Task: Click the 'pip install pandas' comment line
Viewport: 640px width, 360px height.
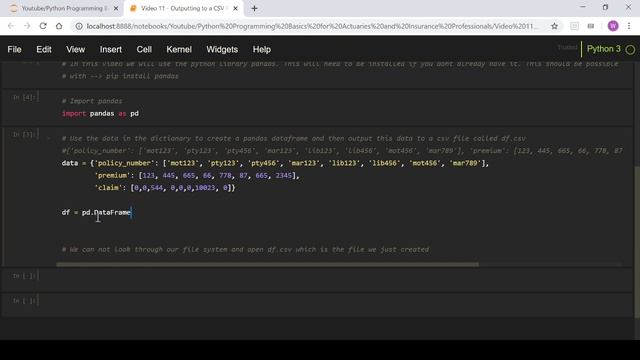Action: [x=120, y=76]
